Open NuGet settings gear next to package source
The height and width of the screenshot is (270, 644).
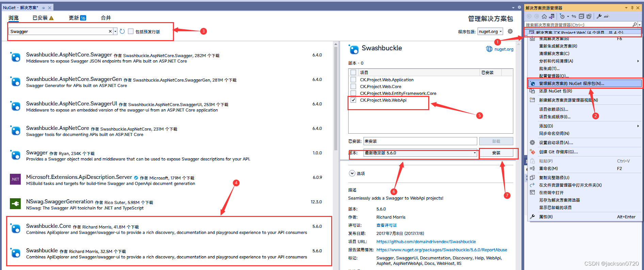coord(510,31)
